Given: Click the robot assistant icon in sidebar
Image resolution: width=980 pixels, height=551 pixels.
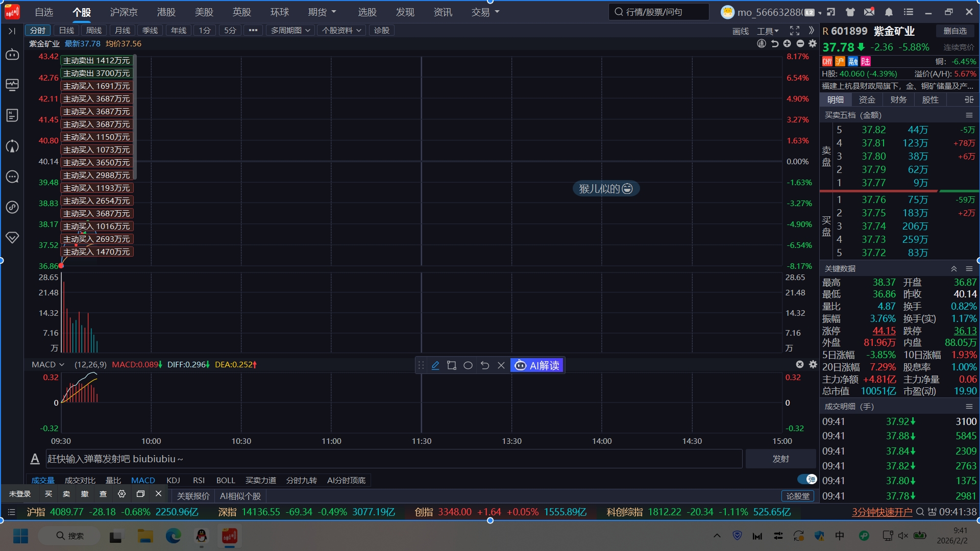Looking at the screenshot, I should [x=12, y=54].
